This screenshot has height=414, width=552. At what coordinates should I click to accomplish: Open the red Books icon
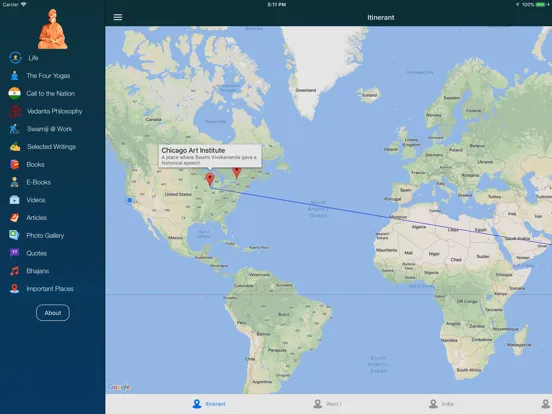click(14, 164)
